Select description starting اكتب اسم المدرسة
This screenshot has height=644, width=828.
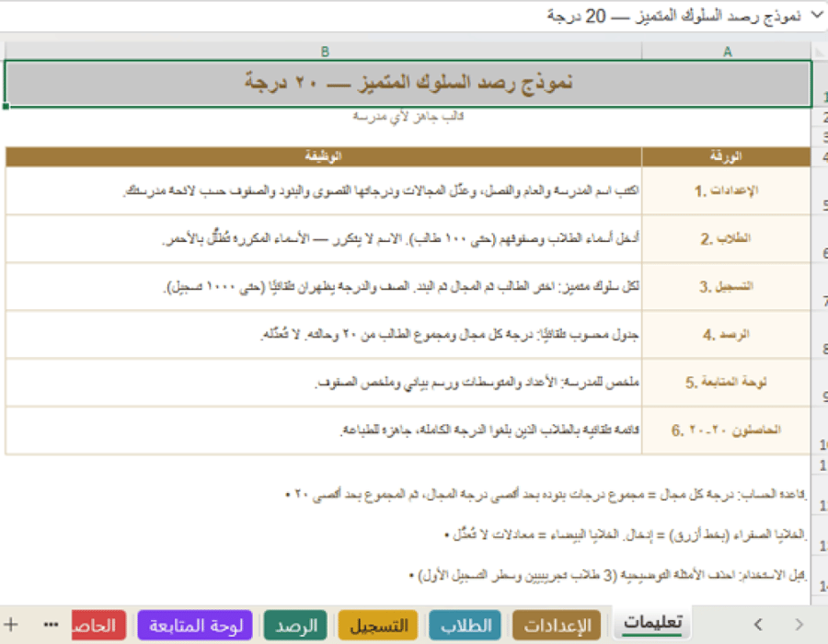[324, 190]
